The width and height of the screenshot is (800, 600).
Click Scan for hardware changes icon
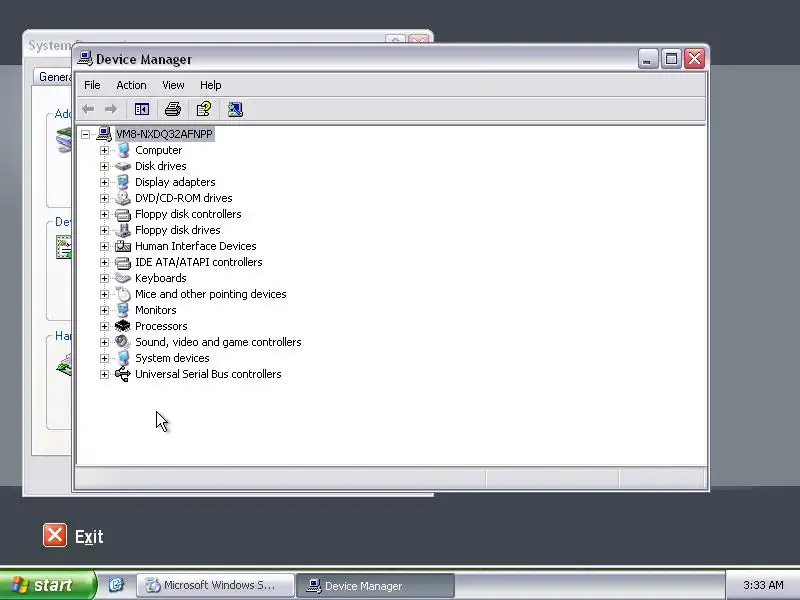(235, 109)
